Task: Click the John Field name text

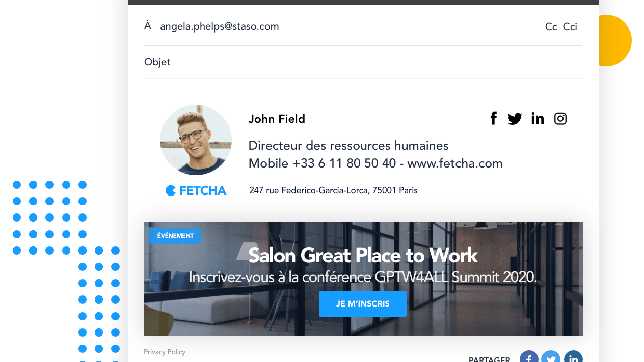Action: point(277,119)
